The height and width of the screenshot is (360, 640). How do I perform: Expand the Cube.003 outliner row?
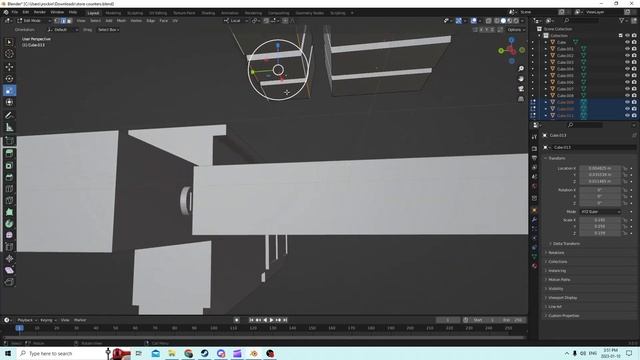[546, 62]
